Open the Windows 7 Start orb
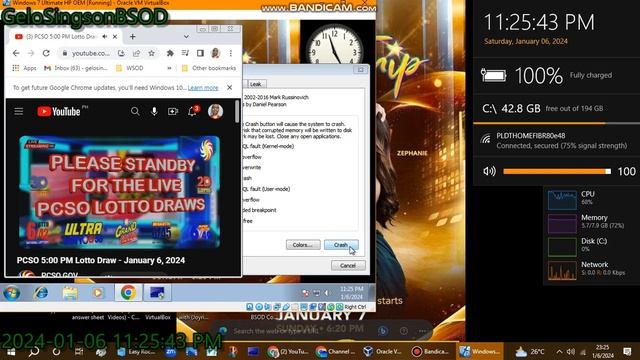The height and width of the screenshot is (360, 640). (x=11, y=293)
